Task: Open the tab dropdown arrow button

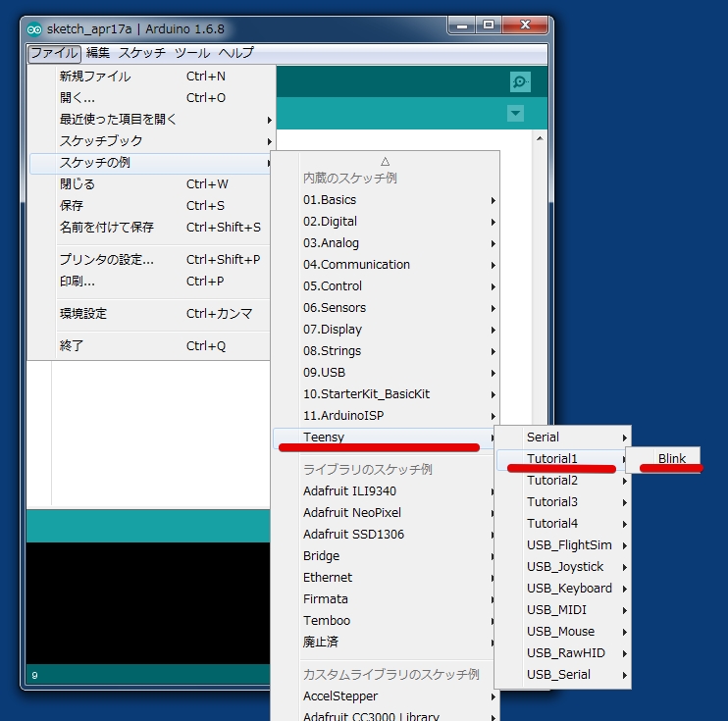Action: pyautogui.click(x=515, y=113)
